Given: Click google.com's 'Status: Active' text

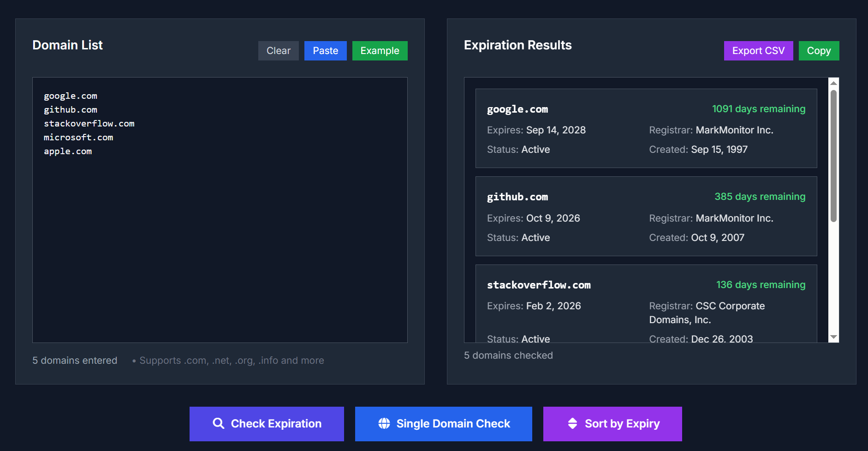Looking at the screenshot, I should pos(518,150).
